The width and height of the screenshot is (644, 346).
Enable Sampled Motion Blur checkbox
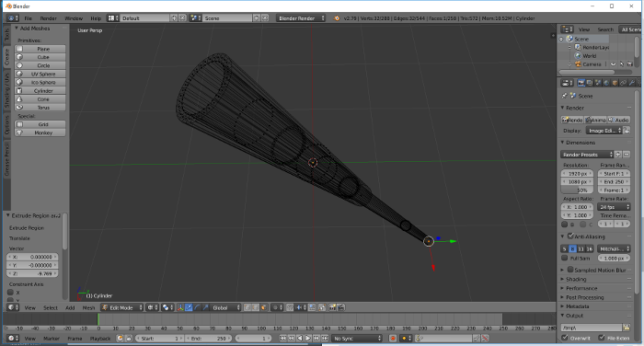pos(570,270)
